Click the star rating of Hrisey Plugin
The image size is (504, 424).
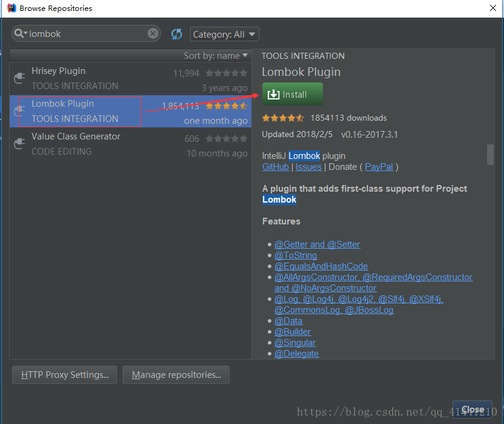coord(226,73)
